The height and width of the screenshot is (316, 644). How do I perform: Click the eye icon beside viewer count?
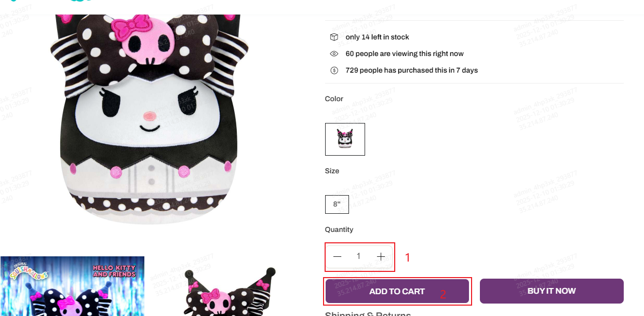tap(334, 53)
